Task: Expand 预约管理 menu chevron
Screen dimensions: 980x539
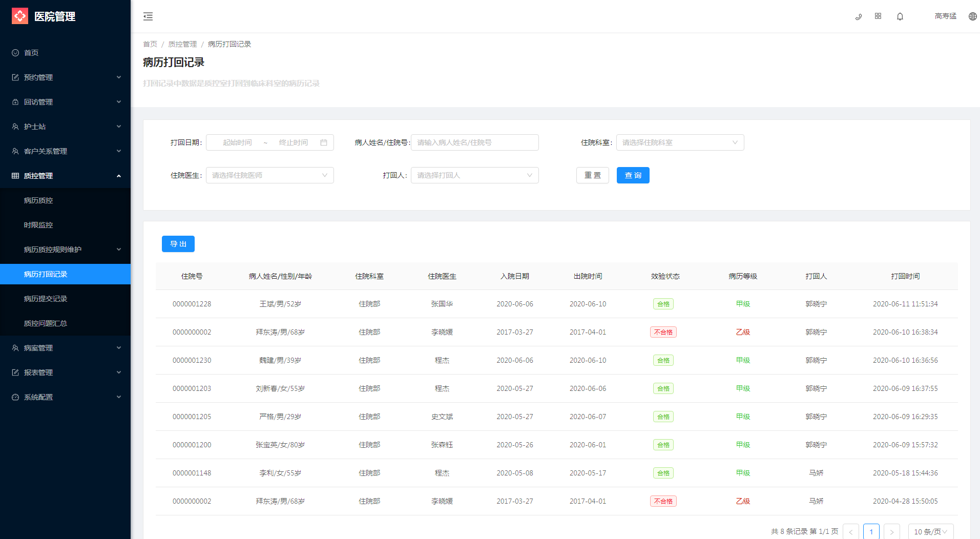Action: 119,77
